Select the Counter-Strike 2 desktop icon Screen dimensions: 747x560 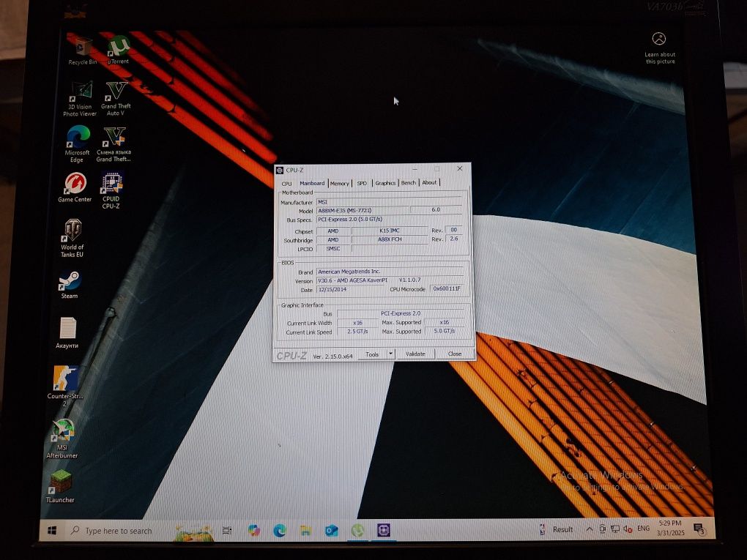click(65, 387)
